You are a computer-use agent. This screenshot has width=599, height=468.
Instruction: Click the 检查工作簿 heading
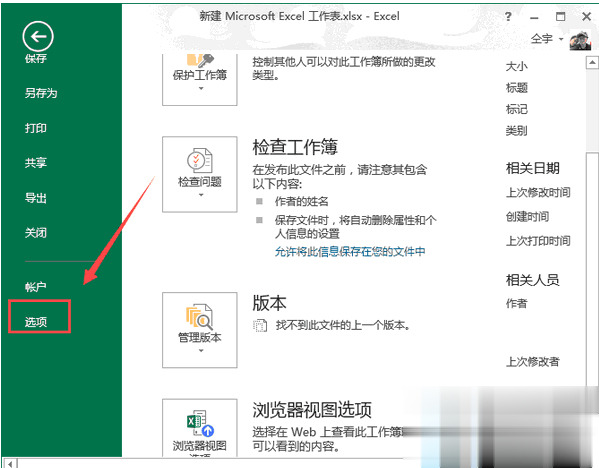[x=295, y=147]
